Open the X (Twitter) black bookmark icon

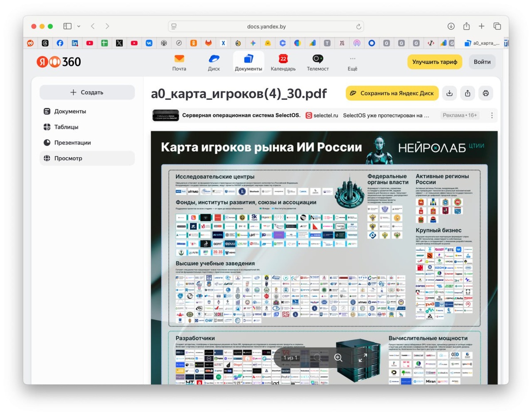click(119, 43)
